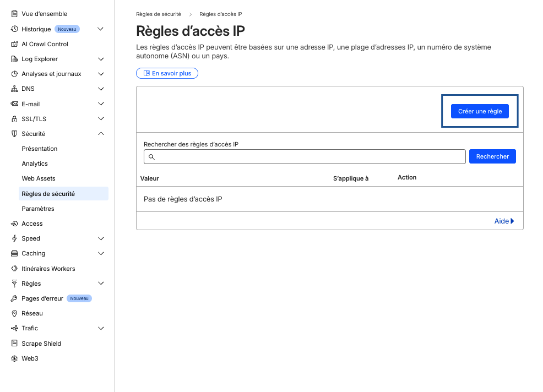The height and width of the screenshot is (392, 543).
Task: Click the magnifier icon in search field
Action: point(151,157)
